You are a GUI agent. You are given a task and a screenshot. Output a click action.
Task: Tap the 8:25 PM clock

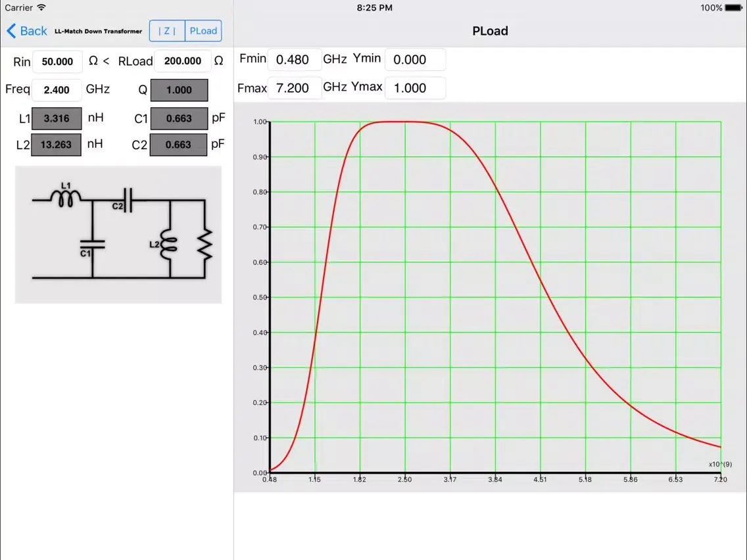pyautogui.click(x=374, y=8)
